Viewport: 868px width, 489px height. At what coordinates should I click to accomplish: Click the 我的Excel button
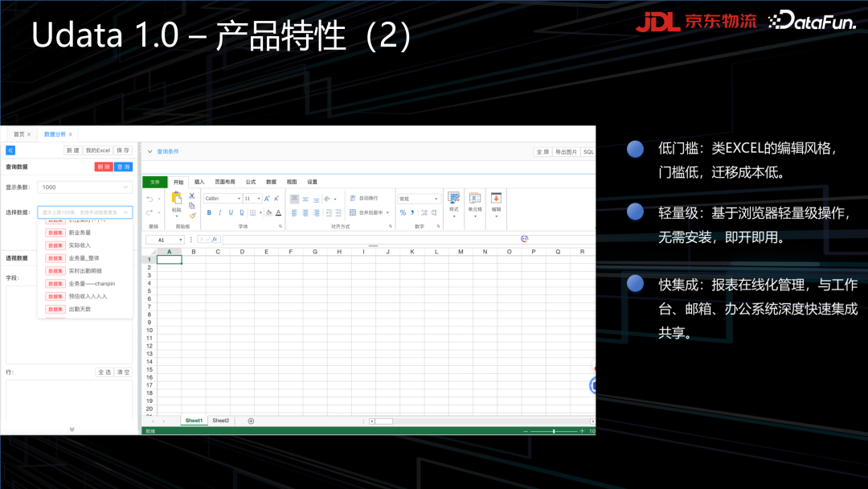(x=98, y=150)
